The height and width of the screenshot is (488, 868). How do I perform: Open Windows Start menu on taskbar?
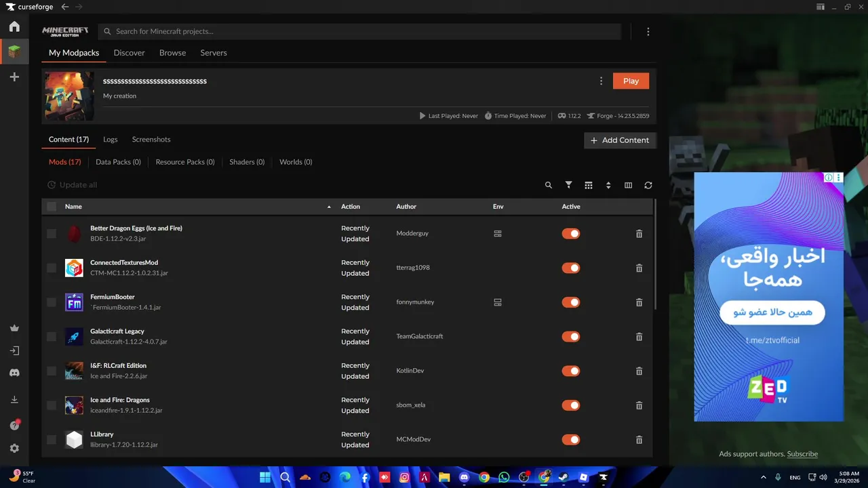pyautogui.click(x=265, y=477)
